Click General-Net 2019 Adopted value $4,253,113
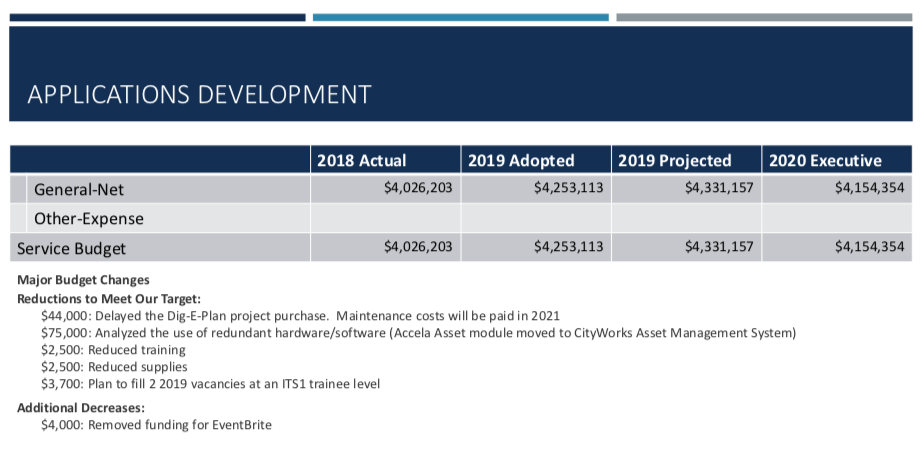Image resolution: width=922 pixels, height=455 pixels. [569, 188]
